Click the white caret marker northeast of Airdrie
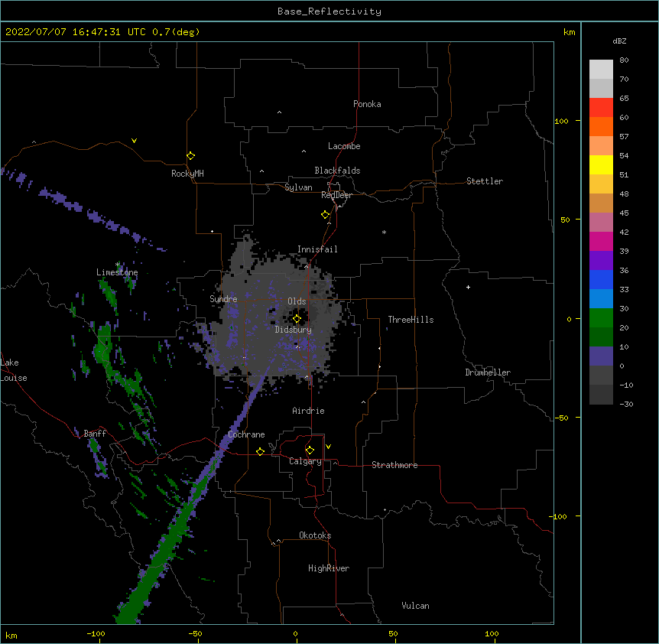The width and height of the screenshot is (659, 644). coord(364,402)
